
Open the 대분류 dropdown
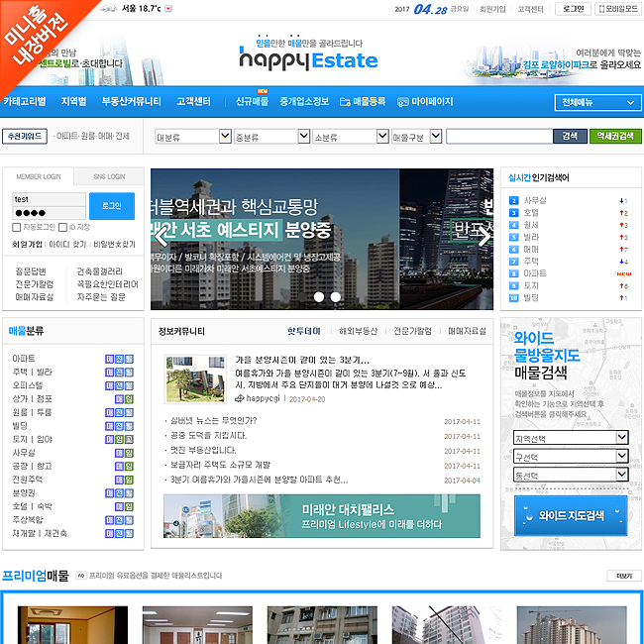click(x=193, y=137)
